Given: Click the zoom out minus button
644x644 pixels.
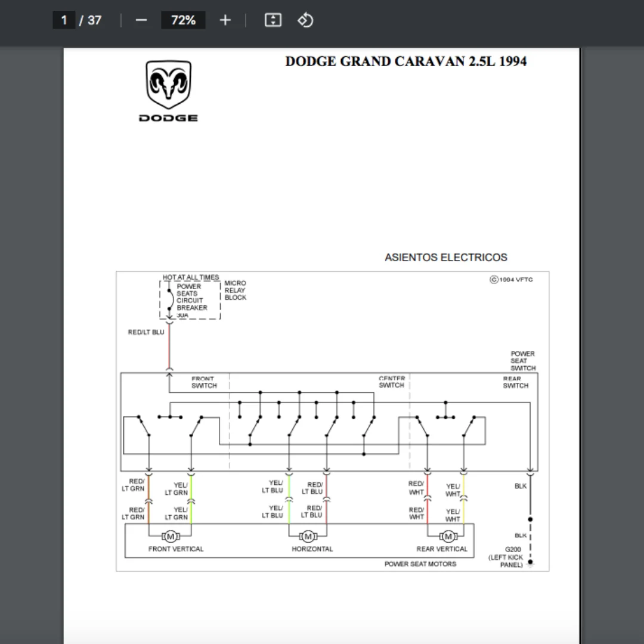Looking at the screenshot, I should coord(141,20).
